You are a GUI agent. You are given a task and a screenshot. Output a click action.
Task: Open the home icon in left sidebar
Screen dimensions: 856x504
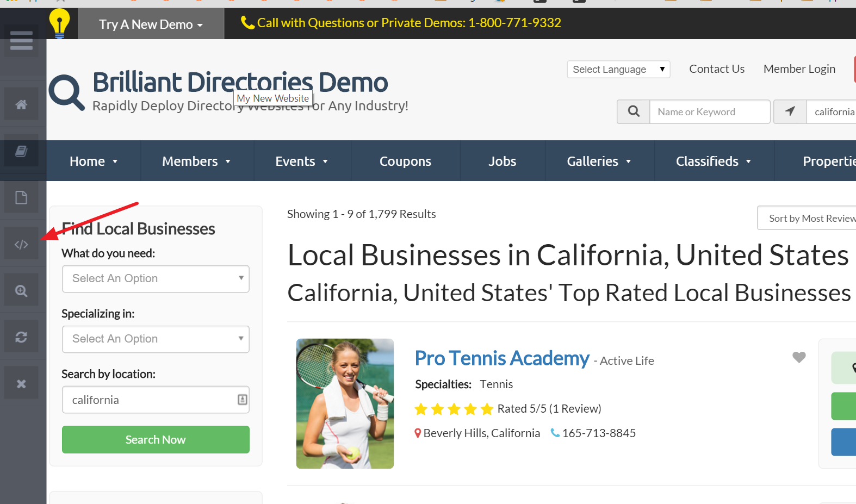point(21,104)
